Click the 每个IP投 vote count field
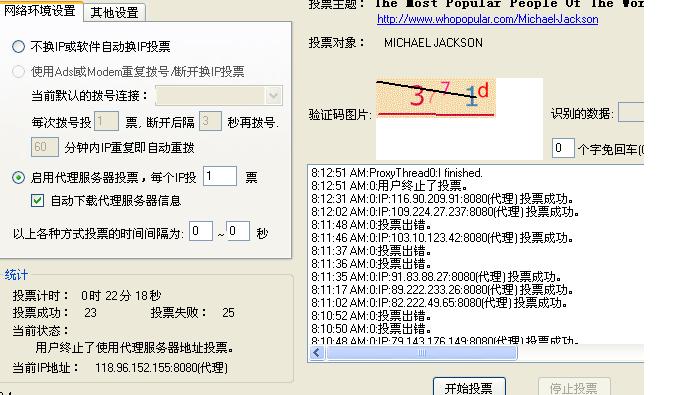 [x=220, y=176]
